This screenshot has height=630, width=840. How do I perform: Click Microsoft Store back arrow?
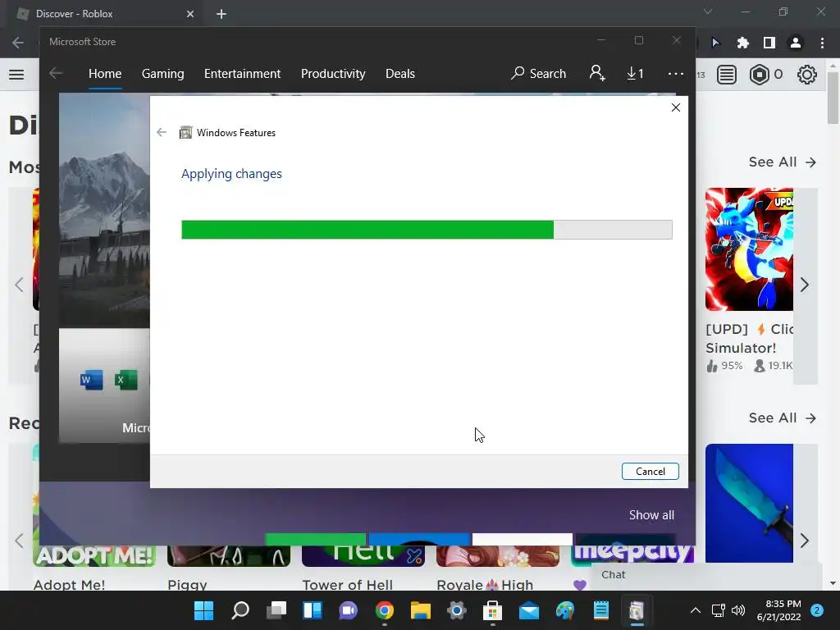pyautogui.click(x=56, y=73)
